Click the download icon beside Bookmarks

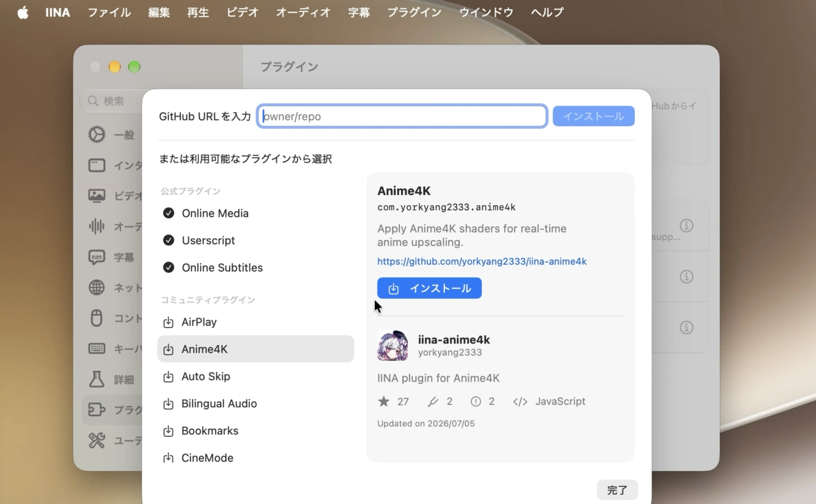(x=168, y=431)
